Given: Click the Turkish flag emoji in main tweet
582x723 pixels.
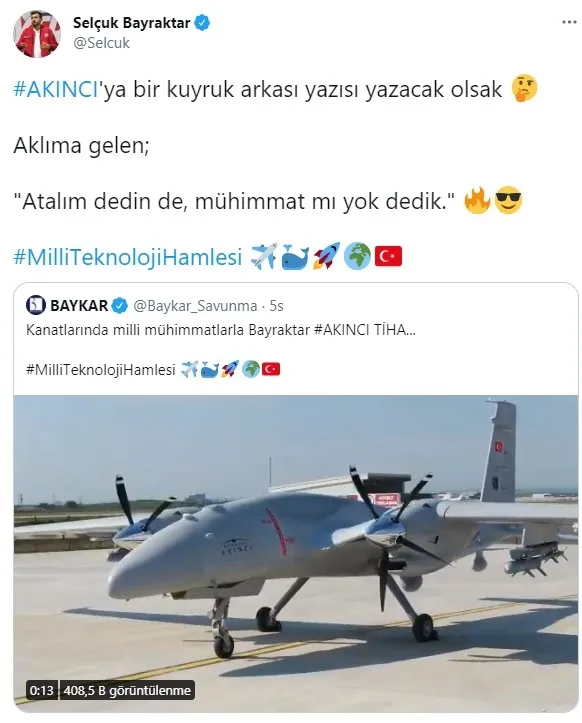Looking at the screenshot, I should (388, 257).
